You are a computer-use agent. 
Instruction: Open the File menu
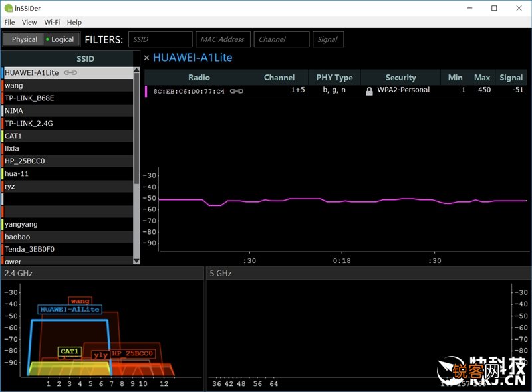(x=9, y=22)
